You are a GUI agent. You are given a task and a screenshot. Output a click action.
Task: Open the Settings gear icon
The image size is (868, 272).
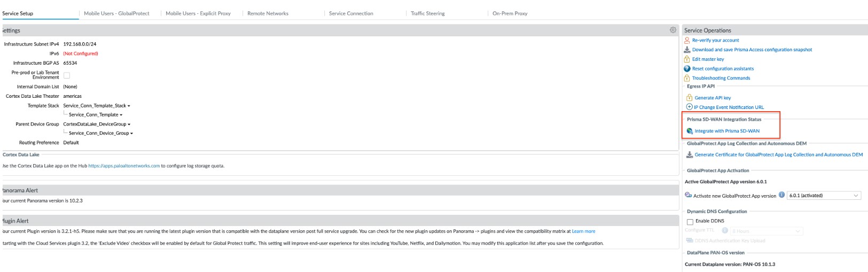[x=673, y=30]
